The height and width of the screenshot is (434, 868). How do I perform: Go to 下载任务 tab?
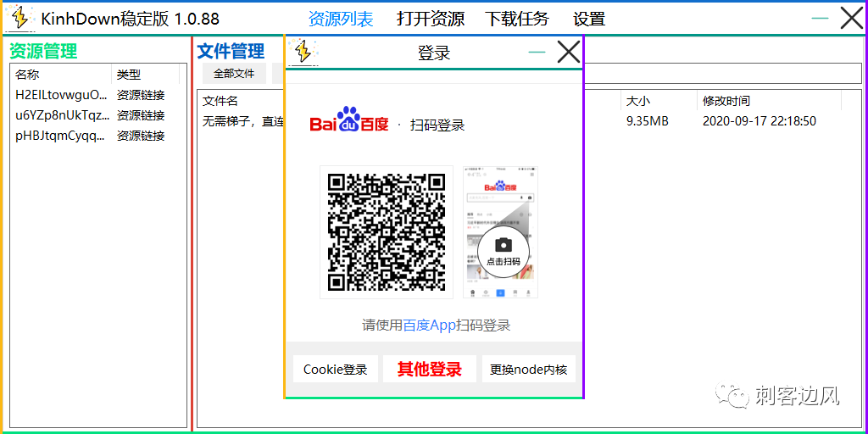pyautogui.click(x=517, y=19)
